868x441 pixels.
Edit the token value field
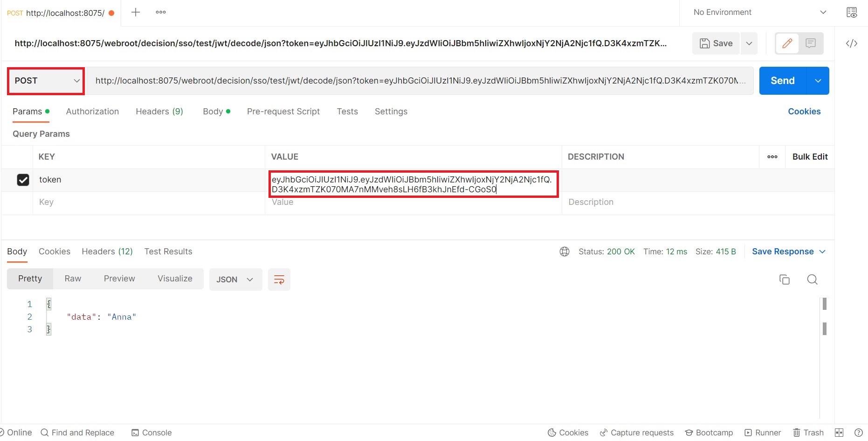coord(413,184)
